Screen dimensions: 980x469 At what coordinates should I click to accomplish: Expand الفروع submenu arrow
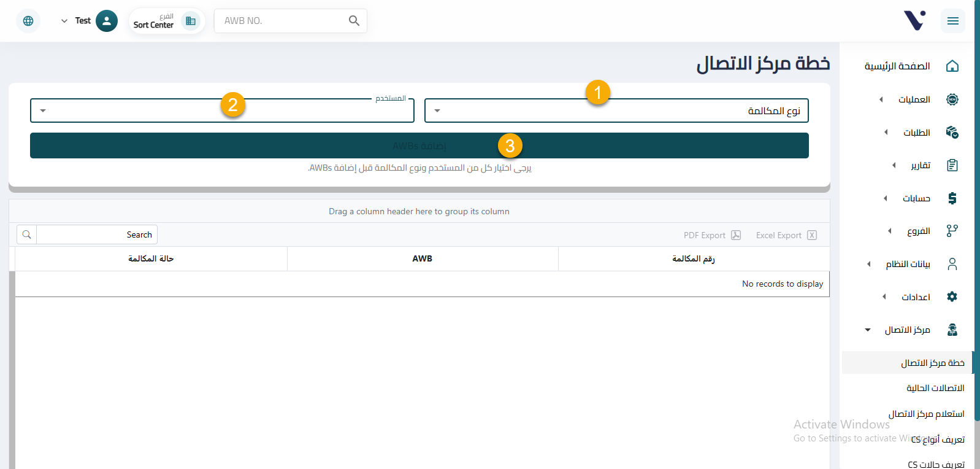pos(890,231)
